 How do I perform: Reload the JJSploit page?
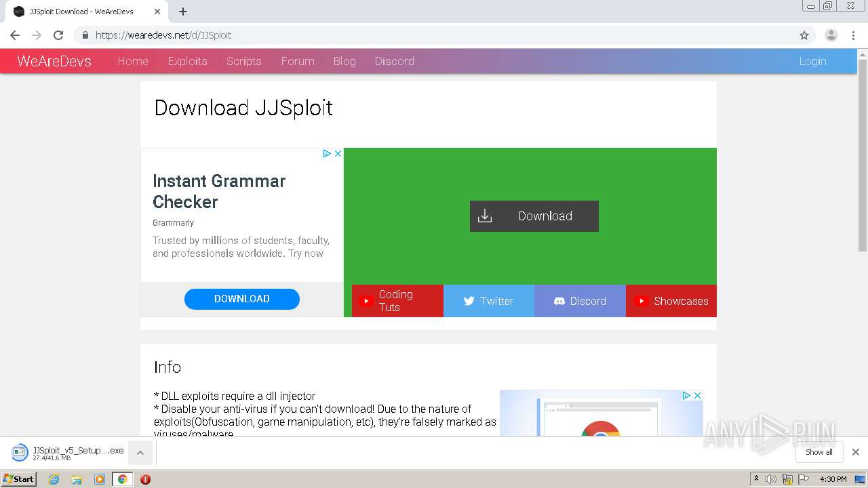click(x=58, y=35)
